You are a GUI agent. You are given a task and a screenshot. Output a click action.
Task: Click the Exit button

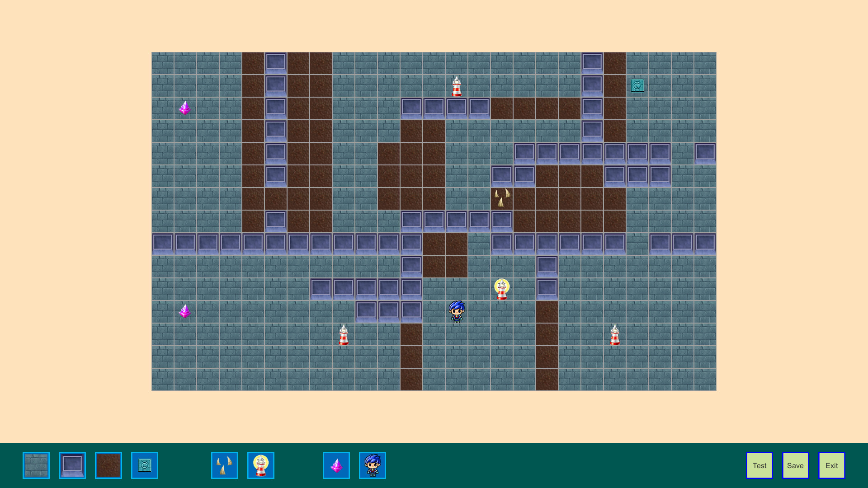pyautogui.click(x=831, y=465)
